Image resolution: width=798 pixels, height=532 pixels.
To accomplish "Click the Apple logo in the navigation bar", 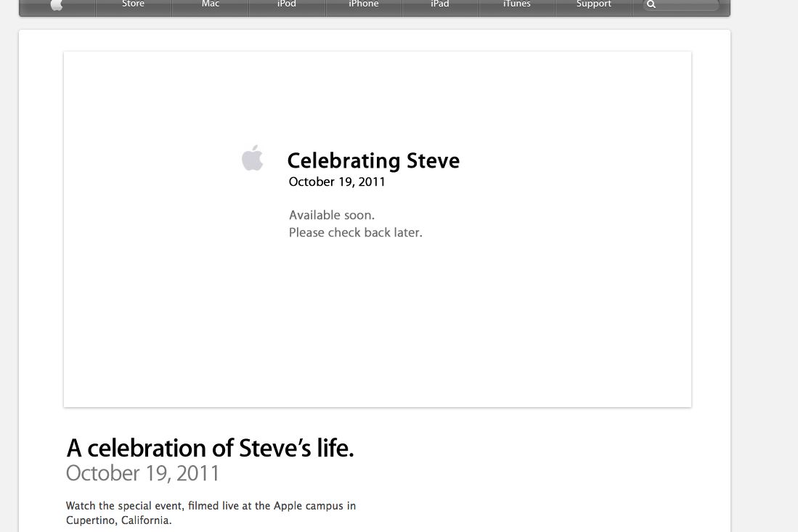I will 57,4.
